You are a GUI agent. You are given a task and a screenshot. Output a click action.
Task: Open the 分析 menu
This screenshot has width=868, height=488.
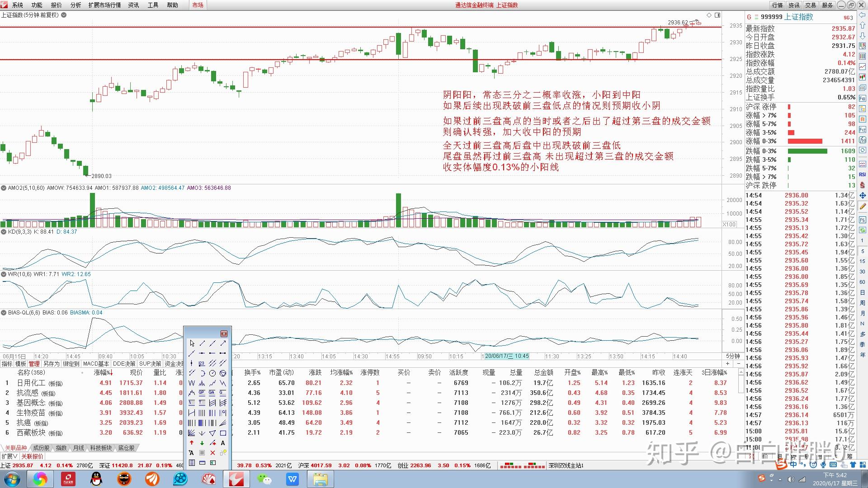[75, 5]
